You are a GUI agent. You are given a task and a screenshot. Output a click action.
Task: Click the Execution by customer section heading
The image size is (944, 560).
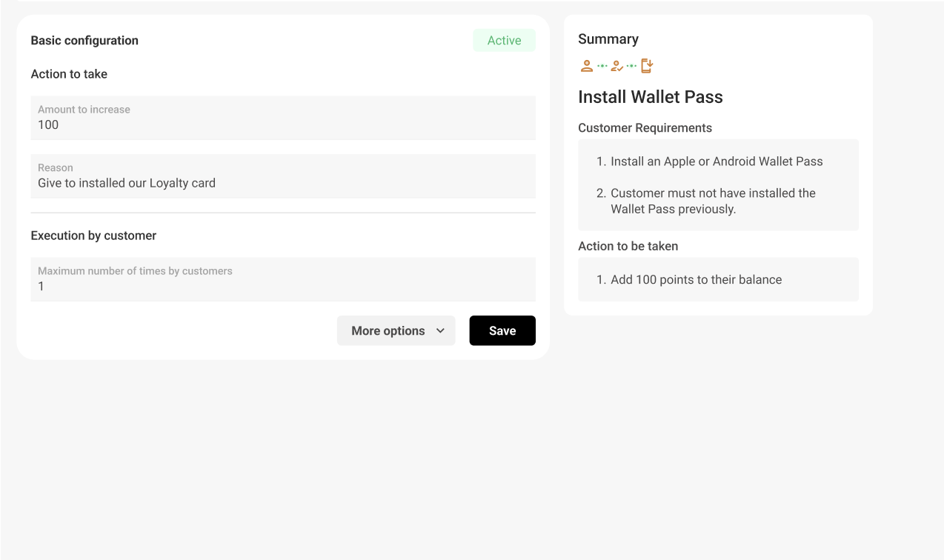93,236
